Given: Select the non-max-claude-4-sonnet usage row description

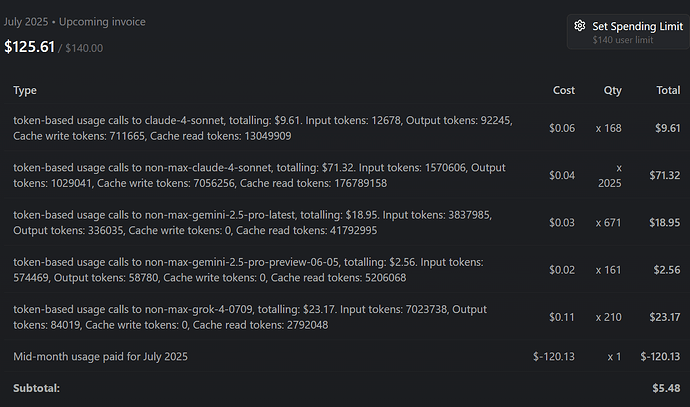Looking at the screenshot, I should pos(259,175).
